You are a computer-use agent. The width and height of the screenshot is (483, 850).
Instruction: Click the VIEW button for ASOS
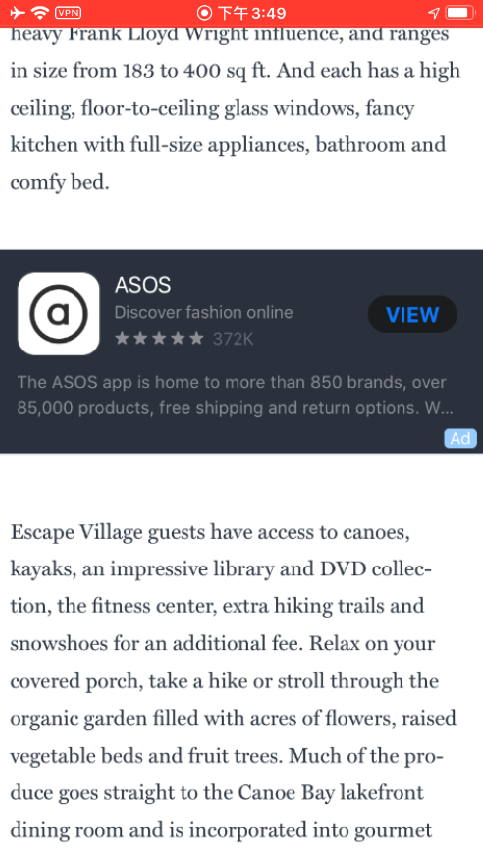(413, 314)
